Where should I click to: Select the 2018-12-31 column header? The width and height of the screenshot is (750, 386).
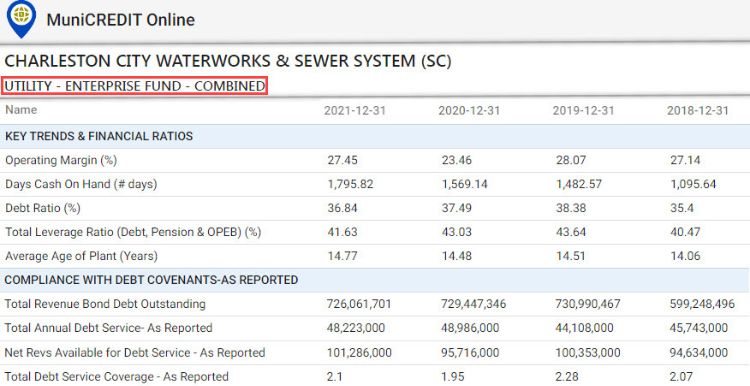[697, 110]
